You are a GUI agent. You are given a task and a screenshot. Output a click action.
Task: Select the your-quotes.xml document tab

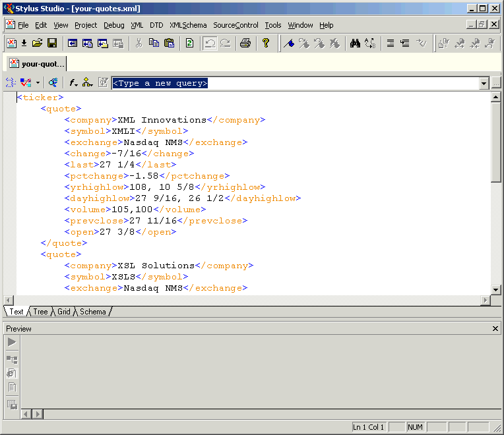tap(38, 64)
